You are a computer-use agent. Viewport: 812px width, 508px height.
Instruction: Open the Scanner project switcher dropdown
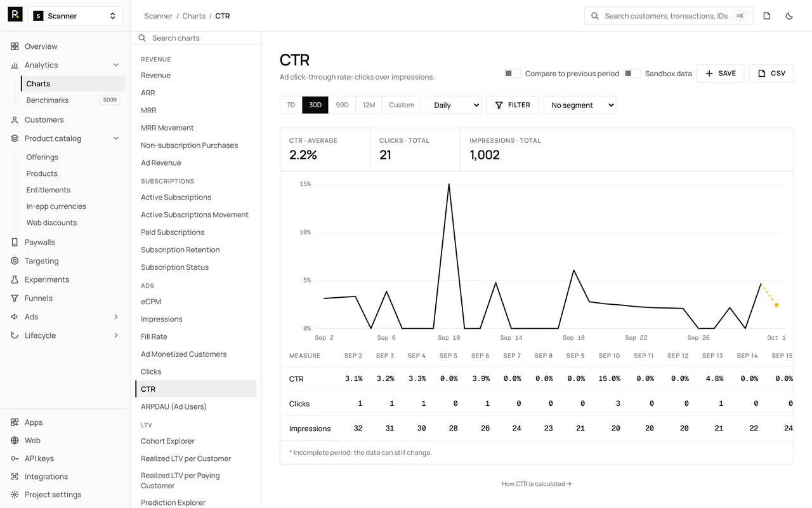pos(75,16)
